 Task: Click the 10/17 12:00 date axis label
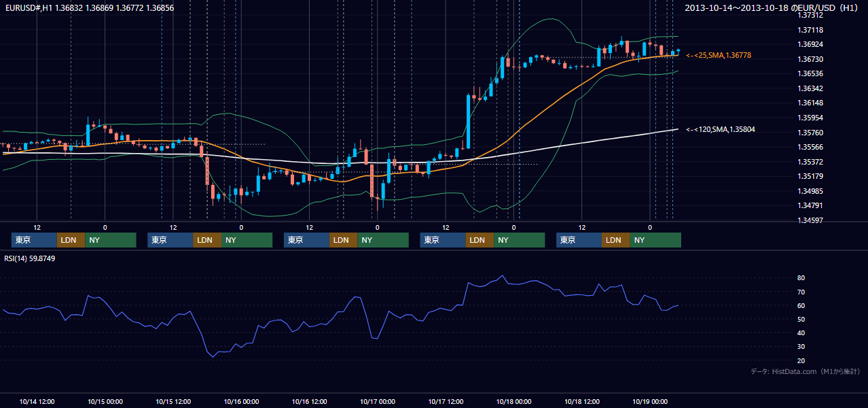click(x=446, y=401)
